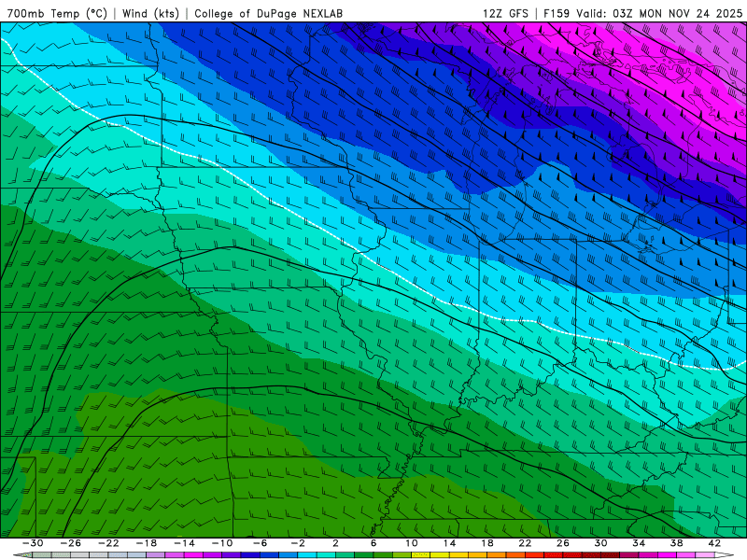Click the 26 colorbar label
The image size is (747, 560).
tap(563, 543)
